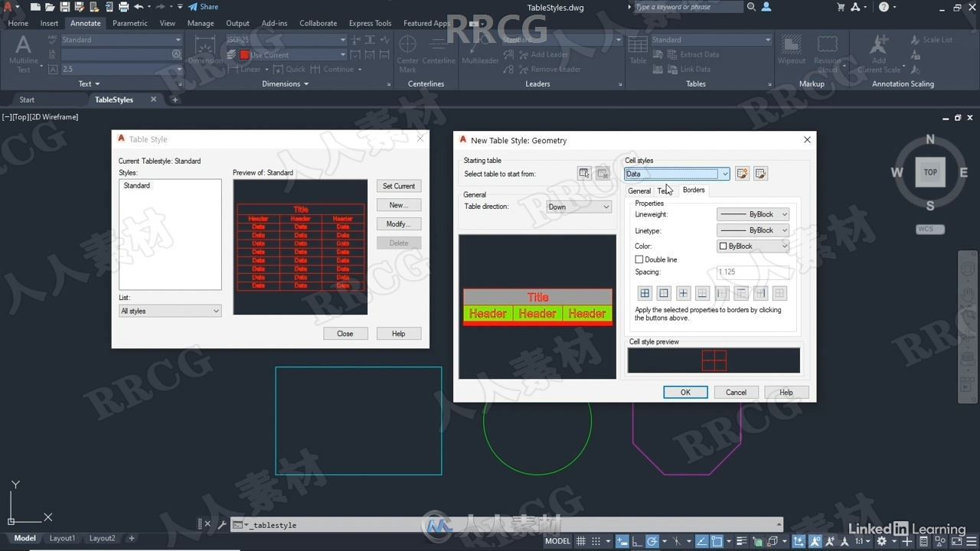
Task: Switch to the Layout1 tab
Action: (x=63, y=538)
